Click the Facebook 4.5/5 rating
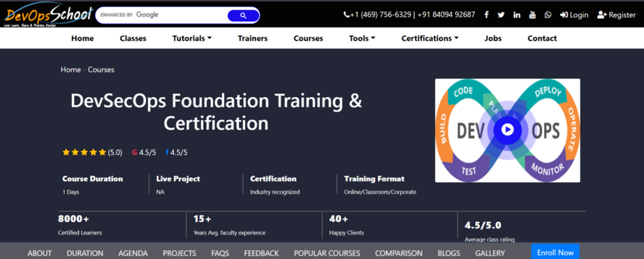The height and width of the screenshot is (259, 644). pyautogui.click(x=176, y=152)
